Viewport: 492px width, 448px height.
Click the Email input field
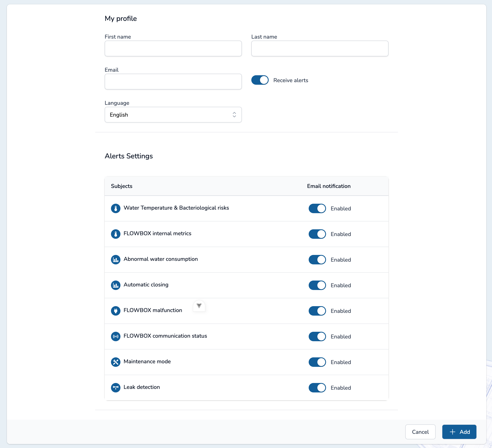click(173, 81)
